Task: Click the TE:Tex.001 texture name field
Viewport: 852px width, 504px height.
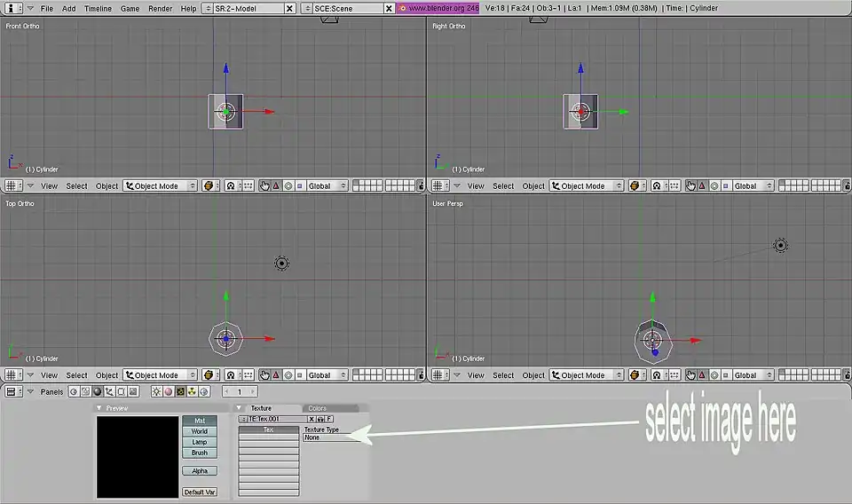Action: [x=275, y=419]
